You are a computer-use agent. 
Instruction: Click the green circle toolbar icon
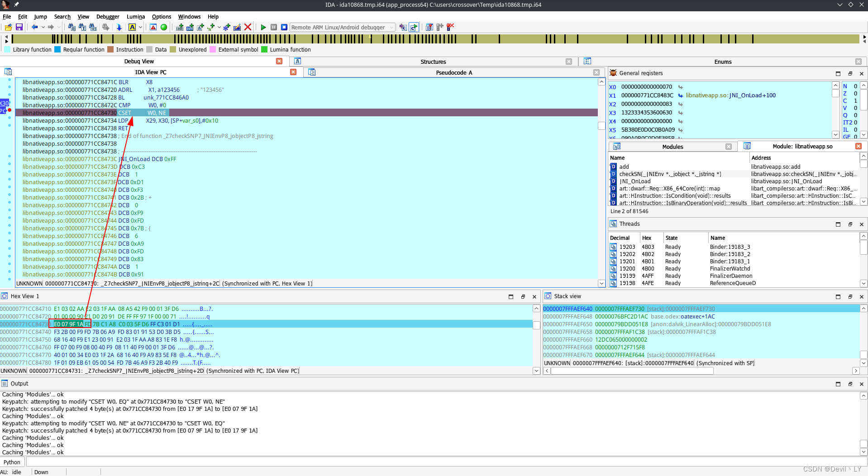tap(164, 27)
